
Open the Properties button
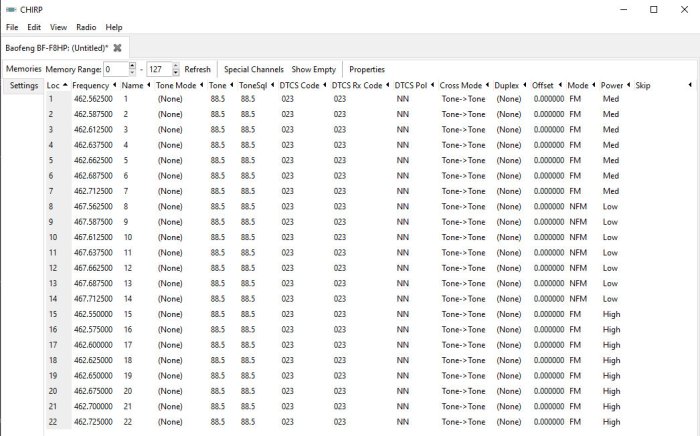(367, 69)
